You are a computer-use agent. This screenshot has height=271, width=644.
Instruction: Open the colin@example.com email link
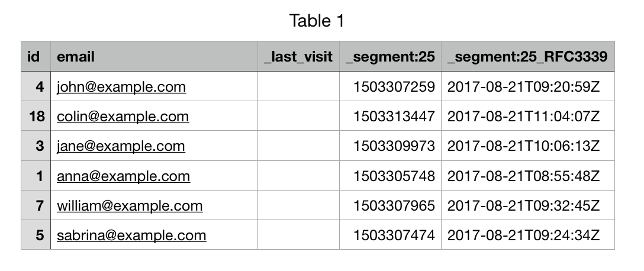[x=123, y=117]
